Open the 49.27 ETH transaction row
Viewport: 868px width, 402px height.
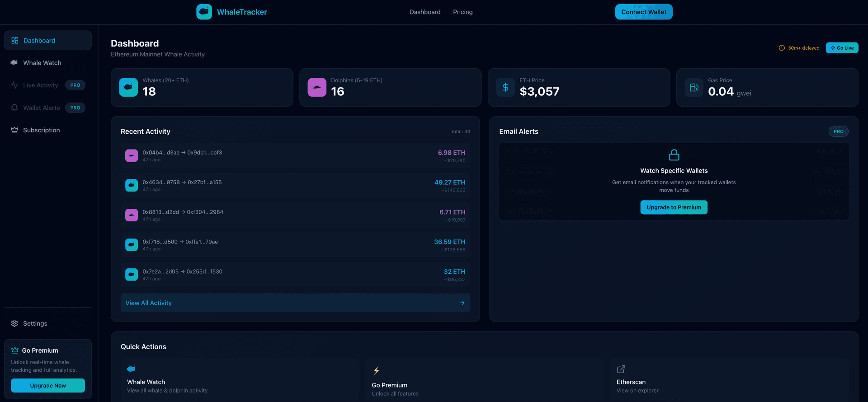[295, 186]
